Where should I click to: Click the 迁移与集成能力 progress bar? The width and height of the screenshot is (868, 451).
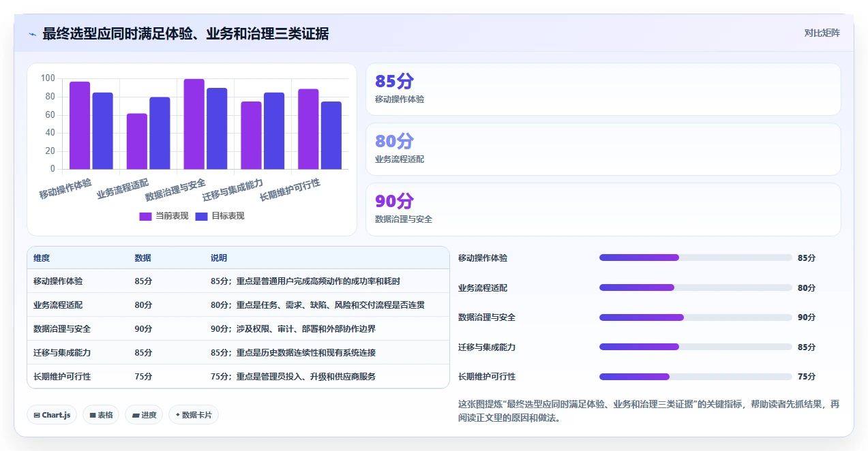695,347
